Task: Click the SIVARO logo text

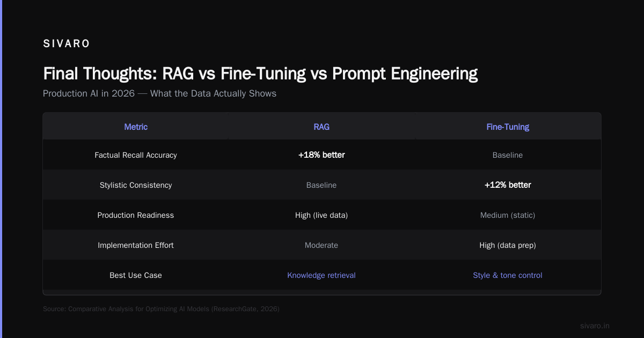Action: tap(67, 44)
